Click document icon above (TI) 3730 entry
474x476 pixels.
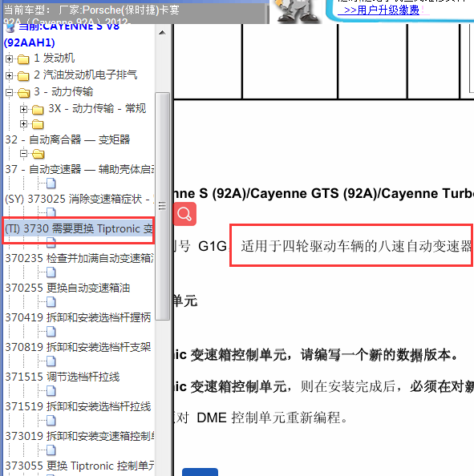51,212
